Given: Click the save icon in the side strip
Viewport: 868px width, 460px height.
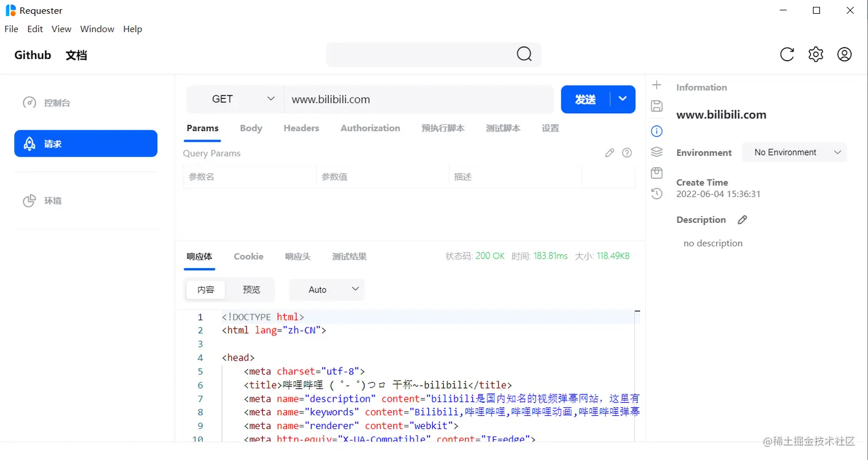Looking at the screenshot, I should (657, 106).
